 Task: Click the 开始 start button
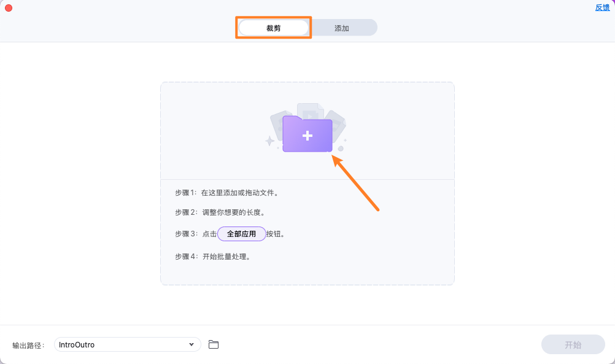(572, 344)
